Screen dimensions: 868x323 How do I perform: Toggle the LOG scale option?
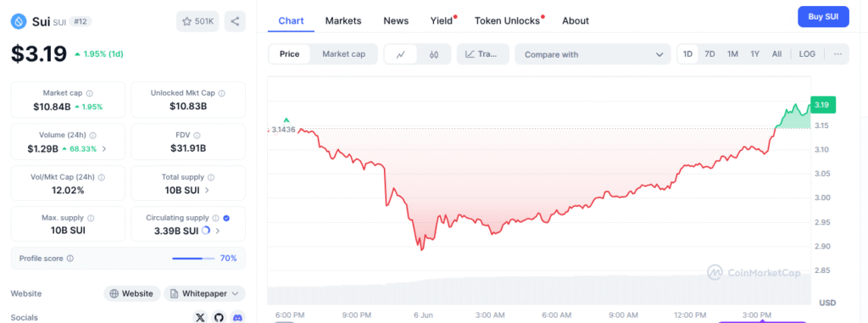point(807,54)
